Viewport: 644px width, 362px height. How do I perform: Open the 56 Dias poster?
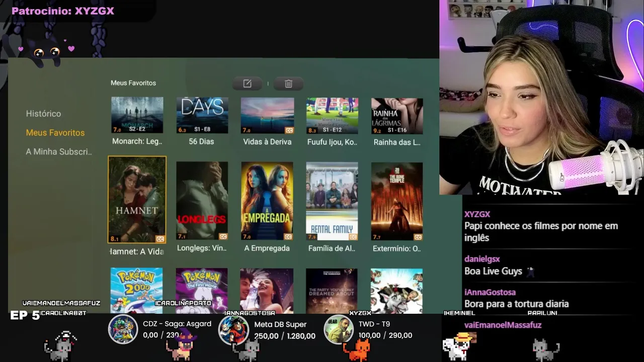[x=202, y=115]
